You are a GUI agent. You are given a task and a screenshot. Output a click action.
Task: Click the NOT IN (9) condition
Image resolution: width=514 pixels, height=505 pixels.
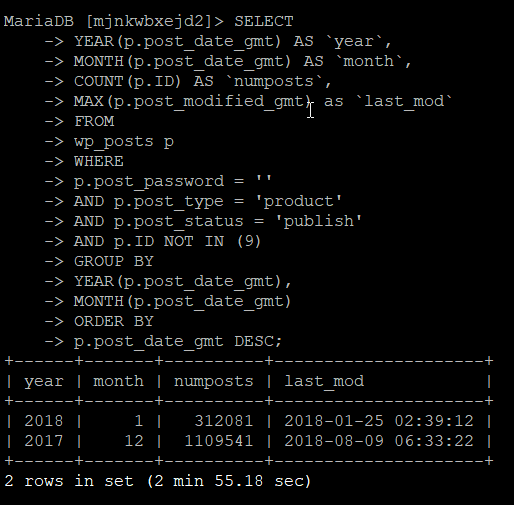tap(212, 242)
